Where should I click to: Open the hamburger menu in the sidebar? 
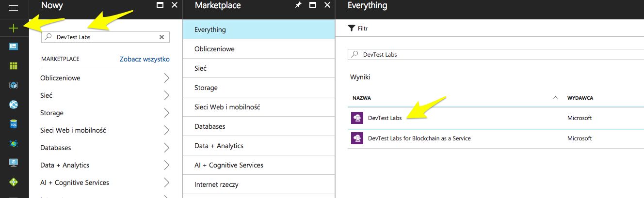click(14, 8)
